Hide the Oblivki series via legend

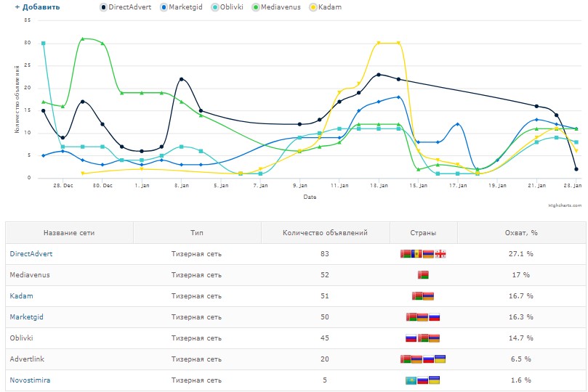227,7
